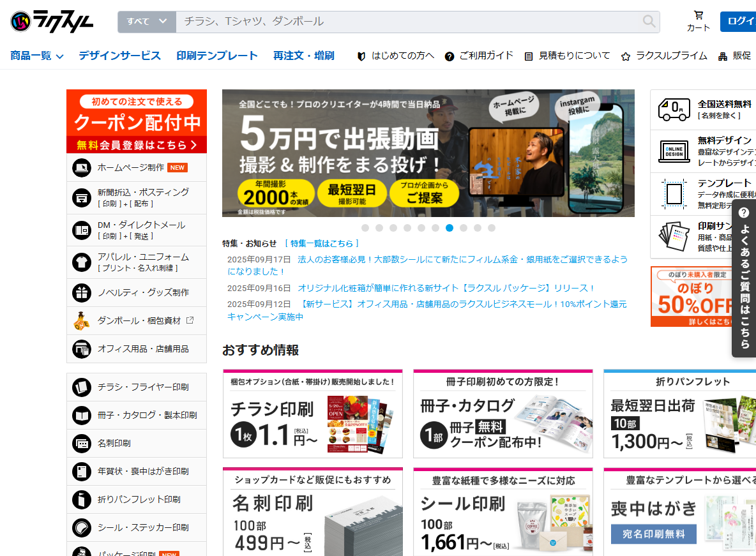Select the first carousel dot indicator
The height and width of the screenshot is (556, 756).
(365, 228)
